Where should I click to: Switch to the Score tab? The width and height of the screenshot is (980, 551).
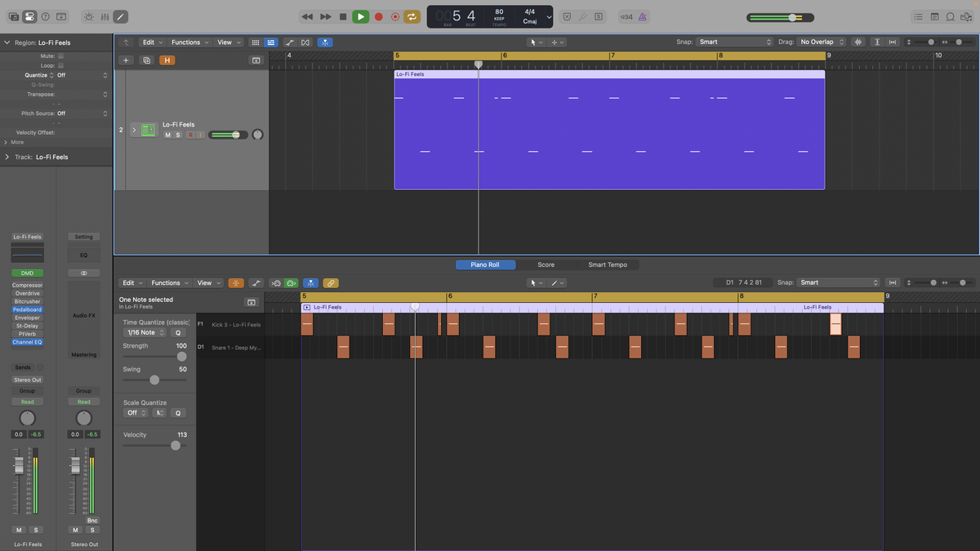coord(546,264)
